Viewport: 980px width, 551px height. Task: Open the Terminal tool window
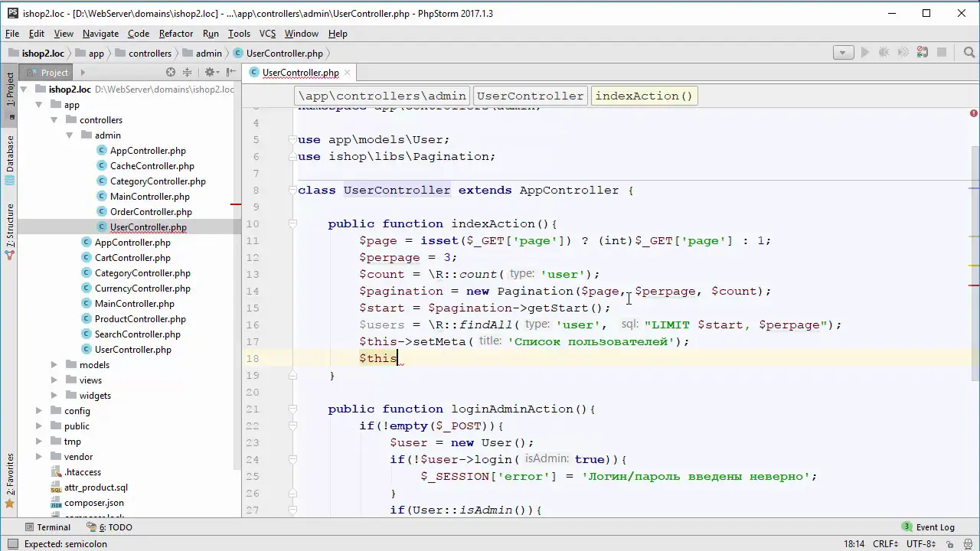(47, 527)
